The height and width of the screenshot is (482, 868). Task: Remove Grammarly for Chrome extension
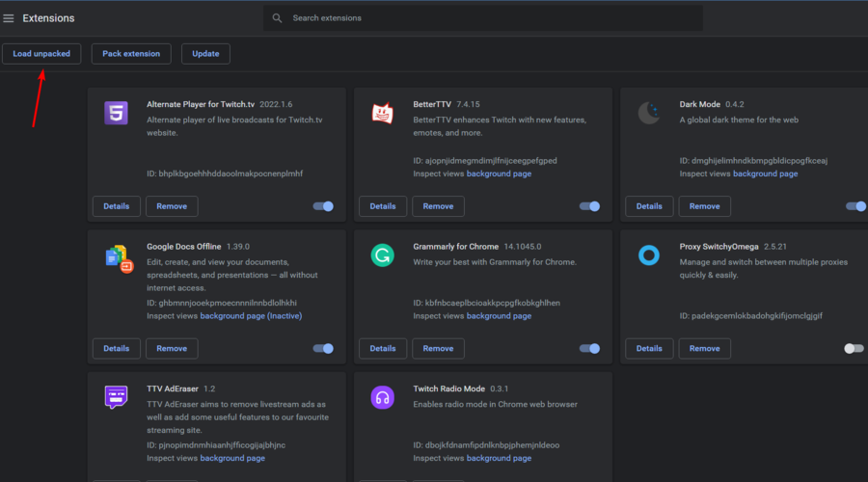point(438,349)
